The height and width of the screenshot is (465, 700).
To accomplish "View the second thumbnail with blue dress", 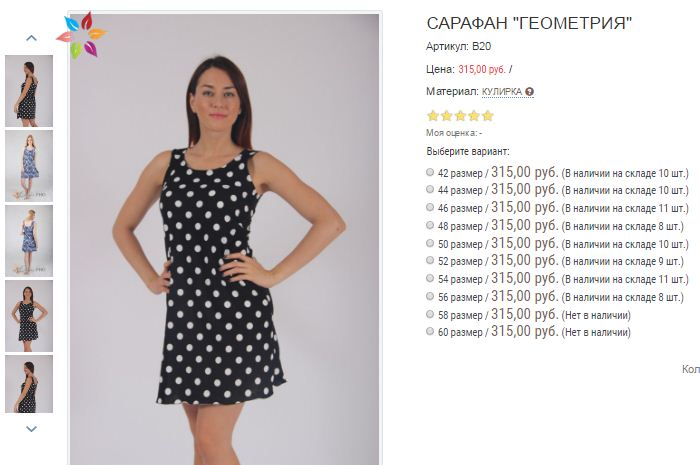I will point(29,166).
